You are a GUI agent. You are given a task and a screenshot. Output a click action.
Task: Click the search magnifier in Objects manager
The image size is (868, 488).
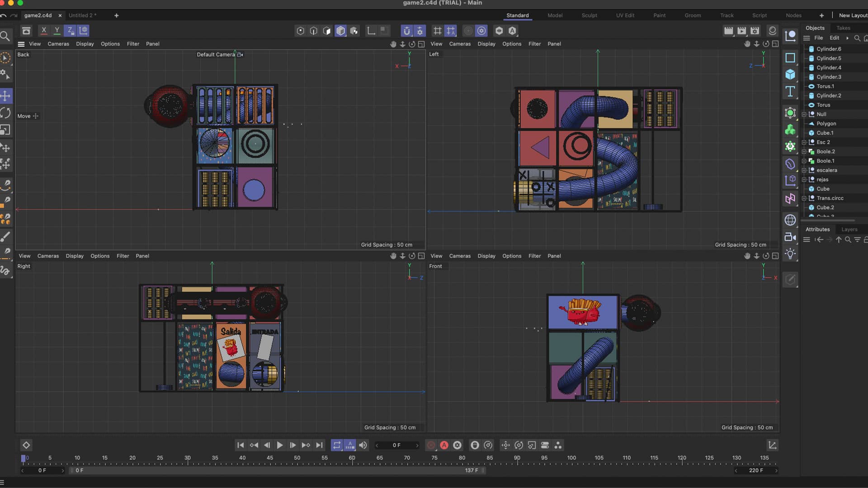(x=857, y=38)
